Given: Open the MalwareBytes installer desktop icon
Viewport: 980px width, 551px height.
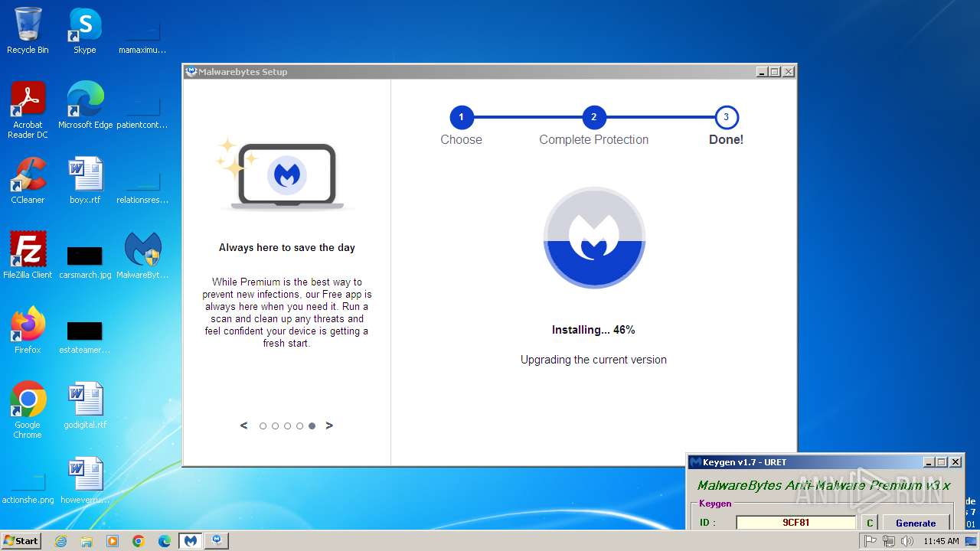Looking at the screenshot, I should click(x=142, y=256).
